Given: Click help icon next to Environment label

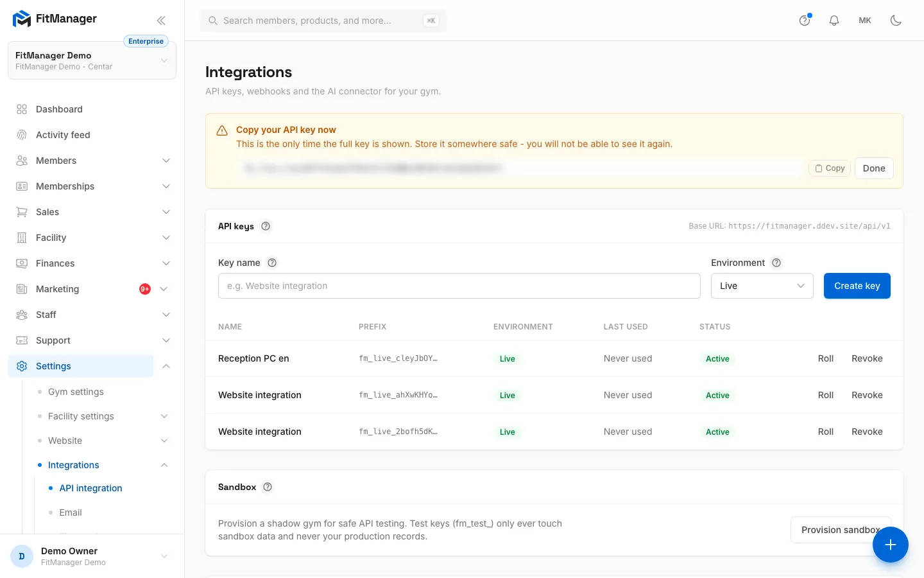Looking at the screenshot, I should tap(776, 263).
